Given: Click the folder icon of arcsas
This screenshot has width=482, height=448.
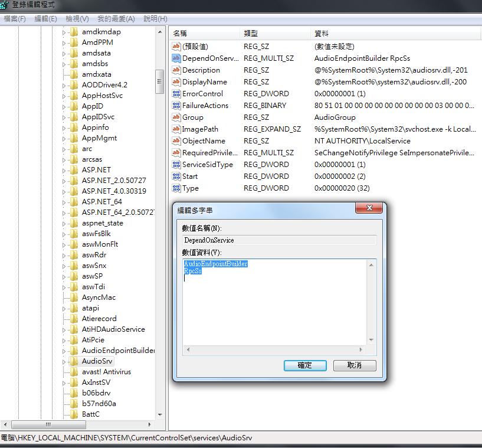Looking at the screenshot, I should (74, 159).
